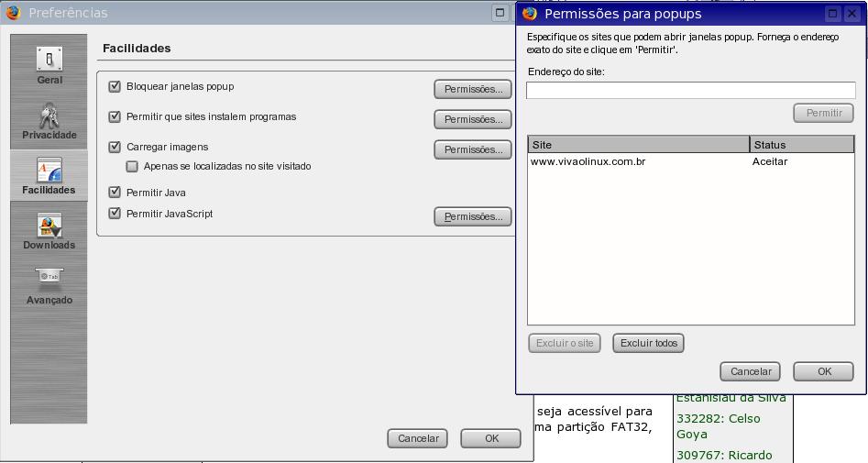
Task: Click Firefox icon in Preferências title bar
Action: pyautogui.click(x=13, y=12)
